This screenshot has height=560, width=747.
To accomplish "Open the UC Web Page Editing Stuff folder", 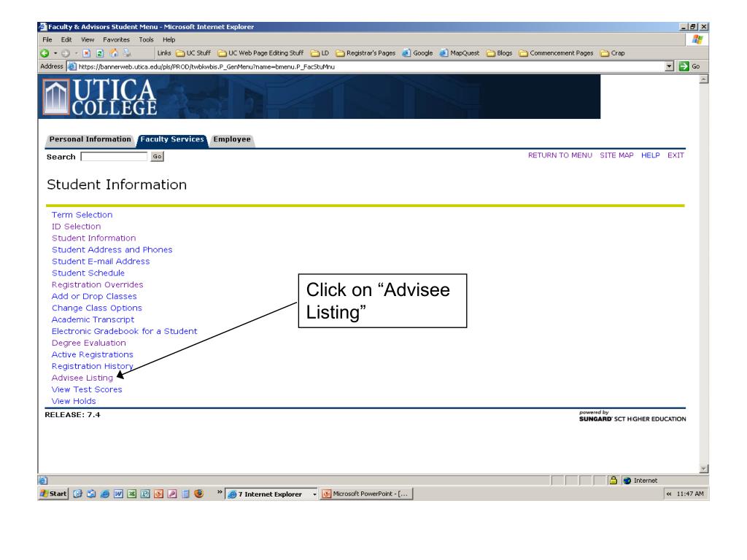I will coord(260,53).
